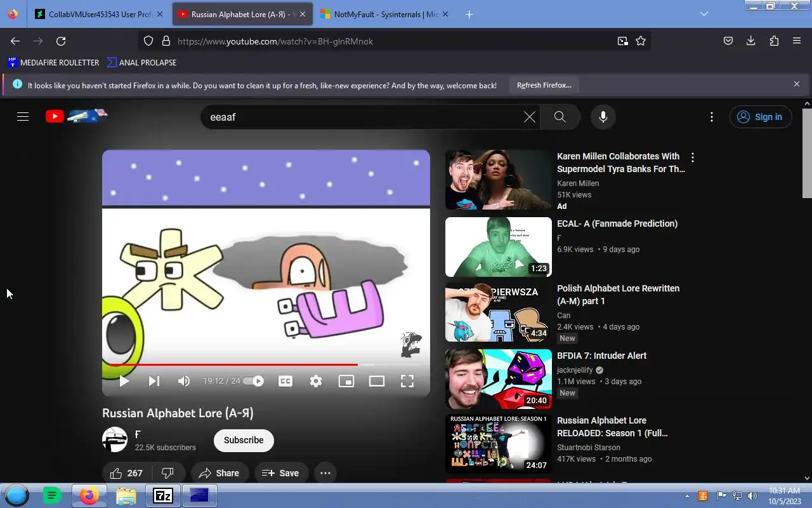Image resolution: width=812 pixels, height=508 pixels.
Task: Open system volume tray icon
Action: pyautogui.click(x=752, y=496)
